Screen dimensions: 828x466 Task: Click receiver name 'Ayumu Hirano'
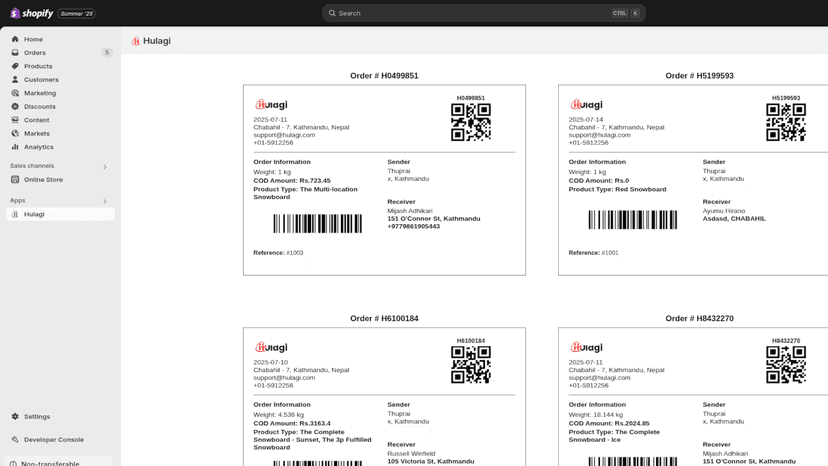[x=723, y=211]
